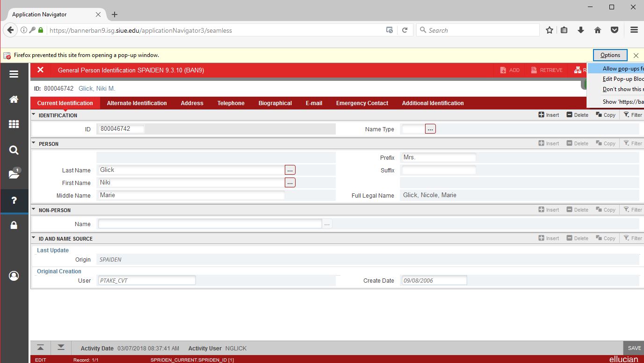Open the user profile icon in sidebar
Image resolution: width=644 pixels, height=363 pixels.
point(14,276)
